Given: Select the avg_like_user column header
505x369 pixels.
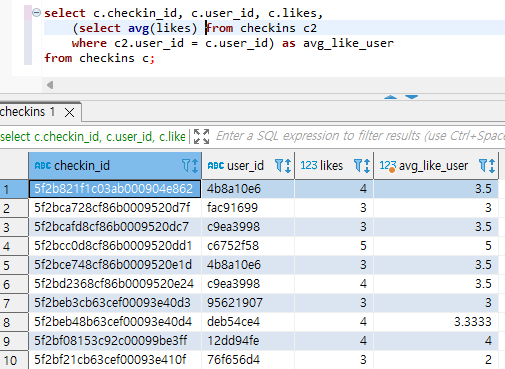Looking at the screenshot, I should coord(436,166).
